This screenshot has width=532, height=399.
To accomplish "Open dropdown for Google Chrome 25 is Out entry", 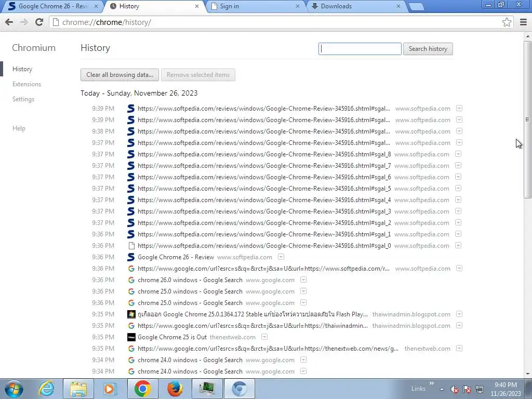I will coord(264,337).
